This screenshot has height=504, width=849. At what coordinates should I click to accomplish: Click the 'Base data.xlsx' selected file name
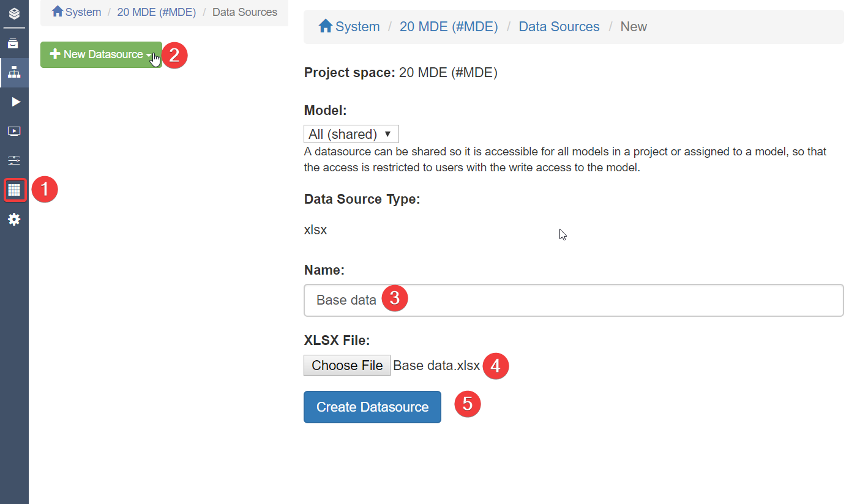[436, 366]
